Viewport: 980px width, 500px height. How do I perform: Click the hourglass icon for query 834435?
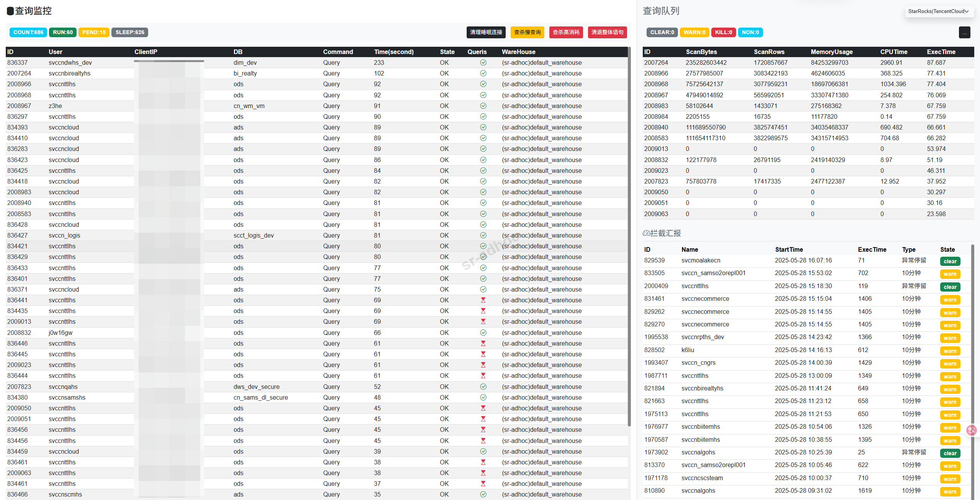tap(483, 311)
